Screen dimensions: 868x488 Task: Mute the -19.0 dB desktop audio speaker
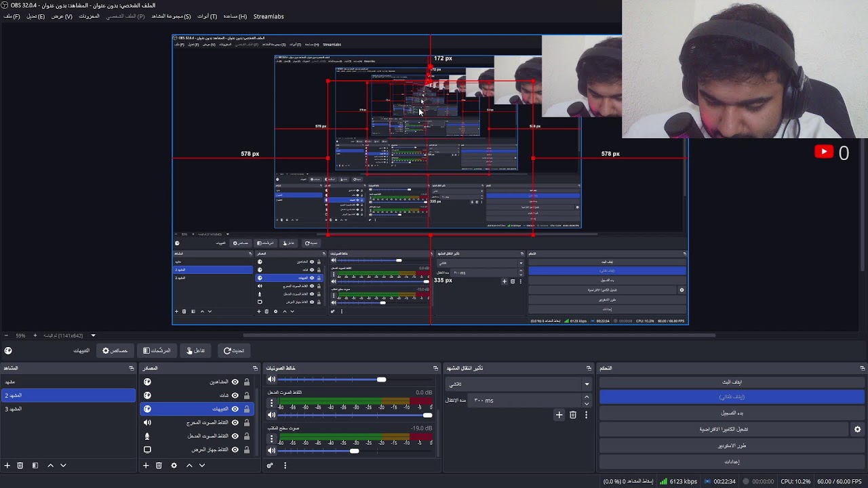[x=272, y=451]
